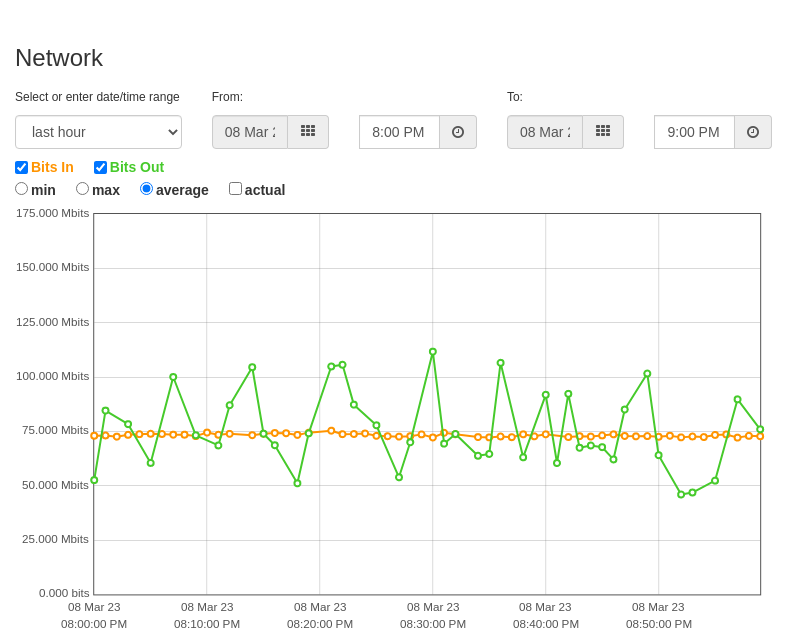This screenshot has width=787, height=634.
Task: Select the min radio button
Action: coord(22,189)
